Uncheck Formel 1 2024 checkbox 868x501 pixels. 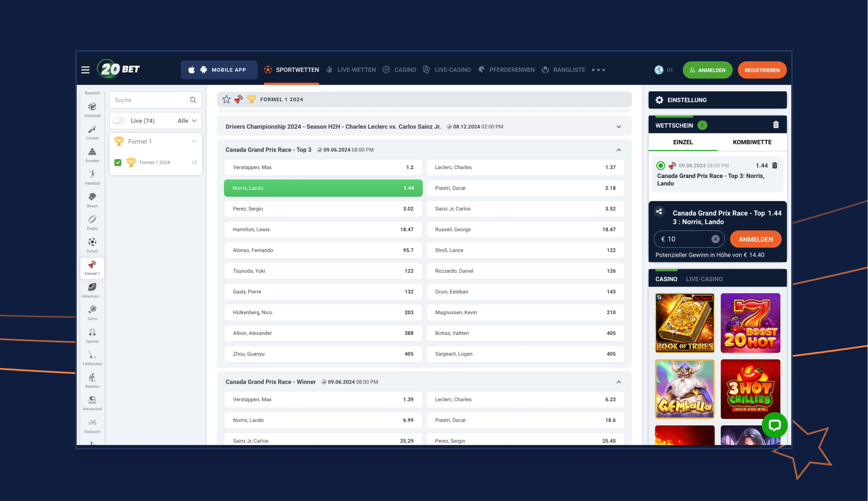coord(118,162)
